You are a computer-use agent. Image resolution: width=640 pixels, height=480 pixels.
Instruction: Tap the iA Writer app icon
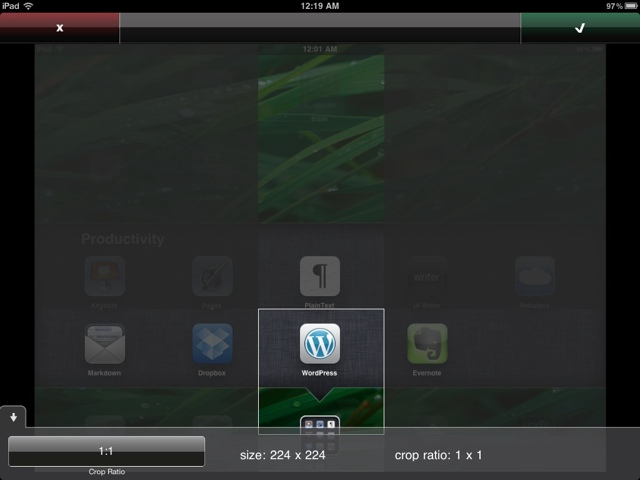pyautogui.click(x=427, y=276)
